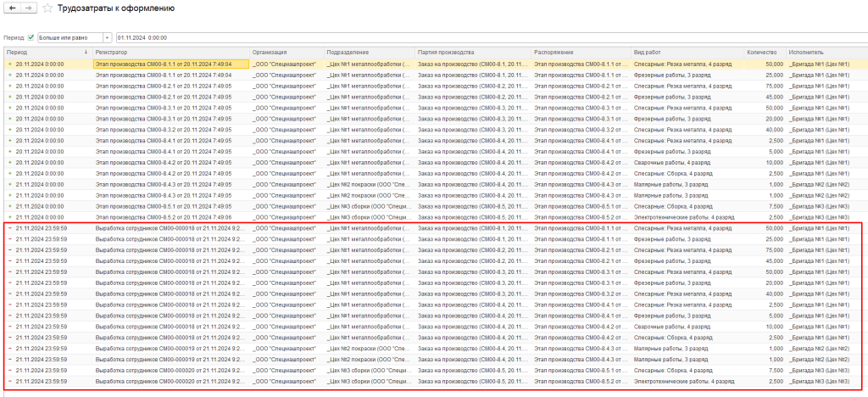Image resolution: width=868 pixels, height=397 pixels.
Task: Uncheck the Период filter checkbox
Action: tap(31, 37)
